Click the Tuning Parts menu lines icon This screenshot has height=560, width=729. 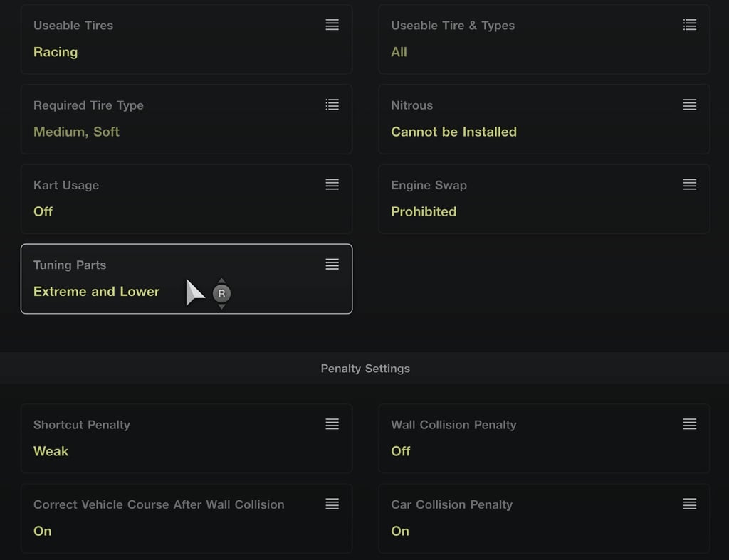tap(332, 265)
